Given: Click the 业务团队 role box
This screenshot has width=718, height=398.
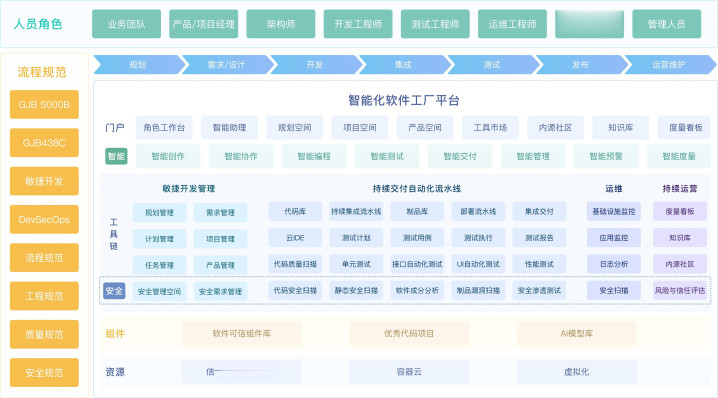Looking at the screenshot, I should pyautogui.click(x=126, y=24).
